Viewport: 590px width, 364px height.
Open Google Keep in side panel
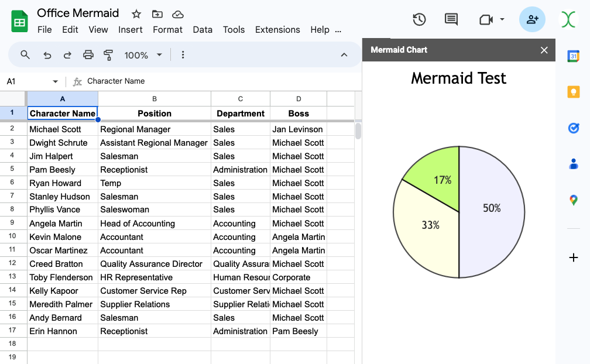(x=574, y=92)
